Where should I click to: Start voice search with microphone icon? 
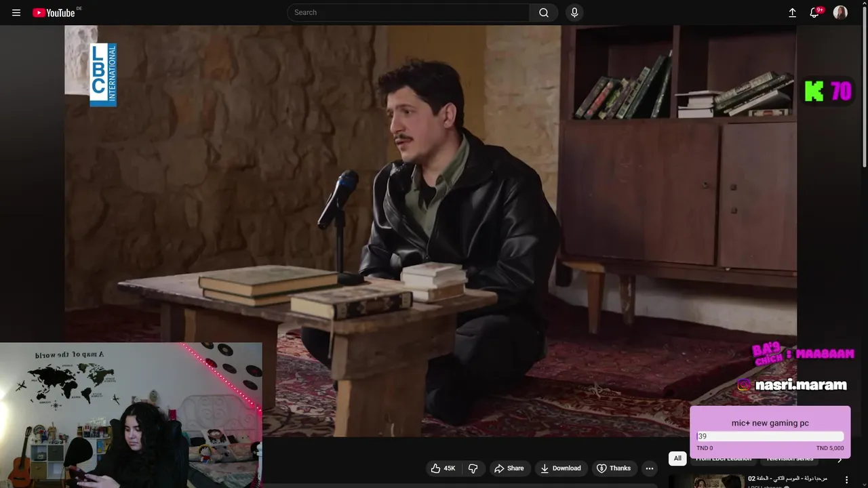(574, 12)
